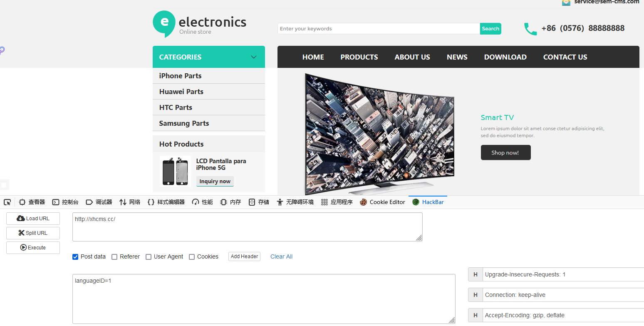
Task: Click the Load URL cloud icon button
Action: (x=33, y=219)
